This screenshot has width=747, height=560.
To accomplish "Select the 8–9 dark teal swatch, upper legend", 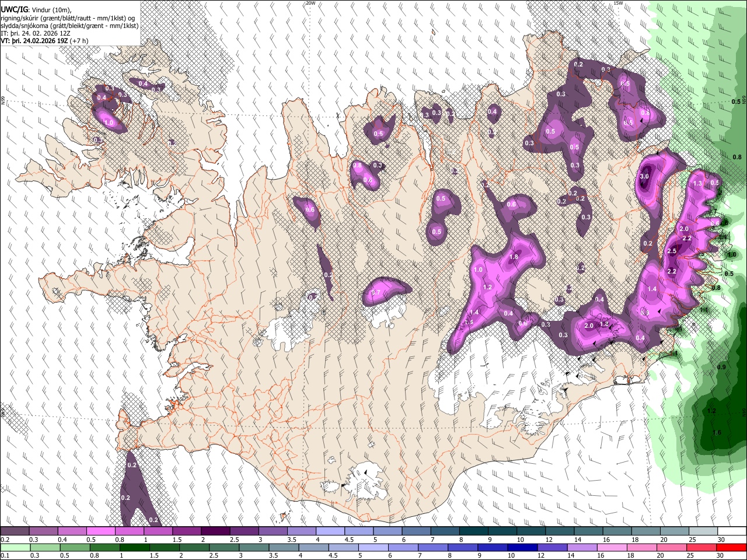I will [474, 531].
